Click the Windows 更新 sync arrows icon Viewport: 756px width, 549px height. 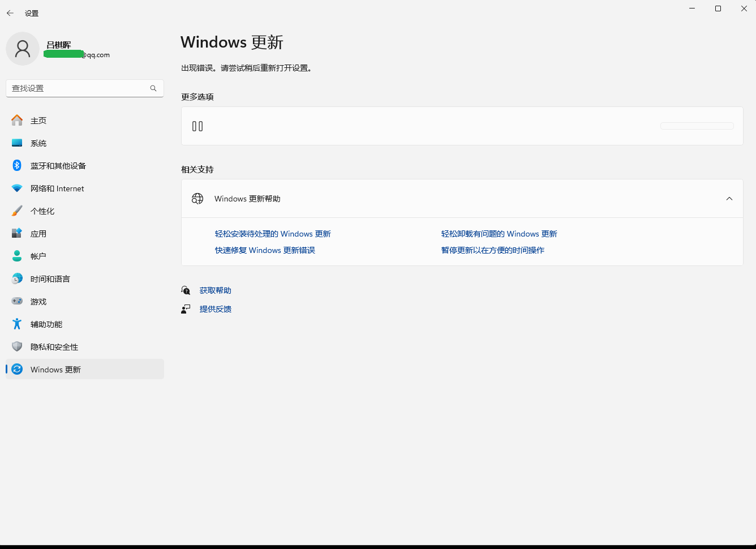(17, 369)
